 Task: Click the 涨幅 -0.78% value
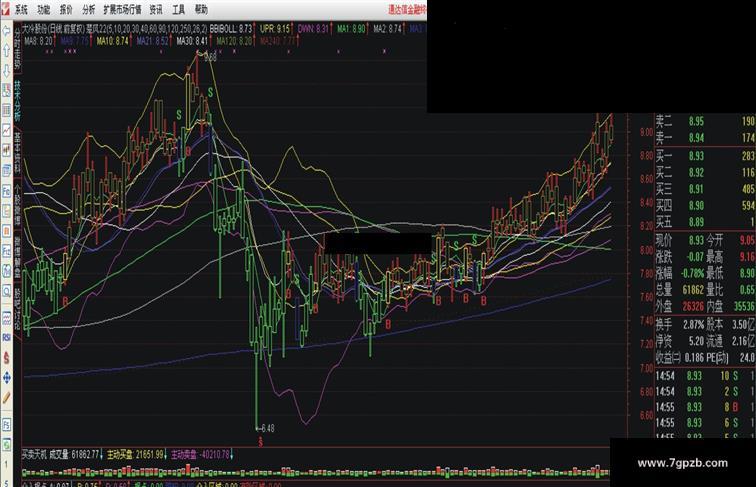[692, 273]
